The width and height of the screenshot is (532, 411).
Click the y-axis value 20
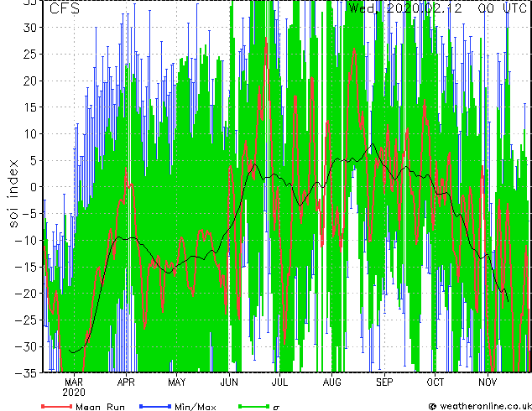click(x=29, y=81)
